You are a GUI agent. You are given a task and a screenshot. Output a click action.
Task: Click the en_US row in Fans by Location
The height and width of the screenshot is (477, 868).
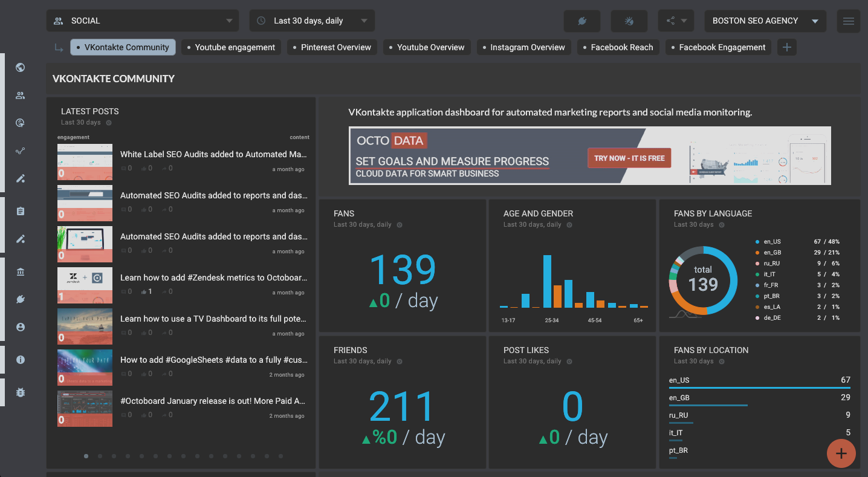click(760, 382)
